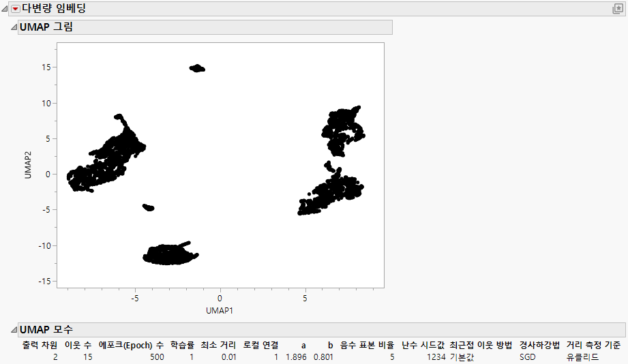Collapse the UMAP 그림 section
The width and height of the screenshot is (628, 364).
[14, 27]
